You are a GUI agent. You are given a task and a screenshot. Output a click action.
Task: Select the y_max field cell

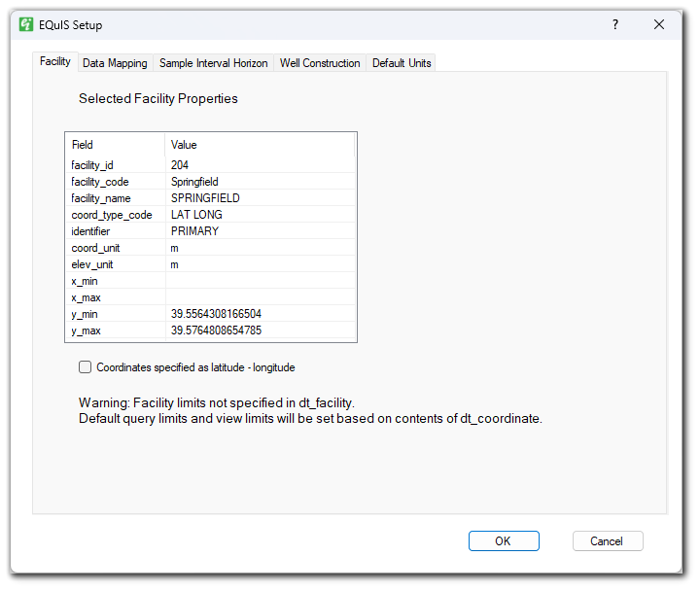(x=116, y=330)
